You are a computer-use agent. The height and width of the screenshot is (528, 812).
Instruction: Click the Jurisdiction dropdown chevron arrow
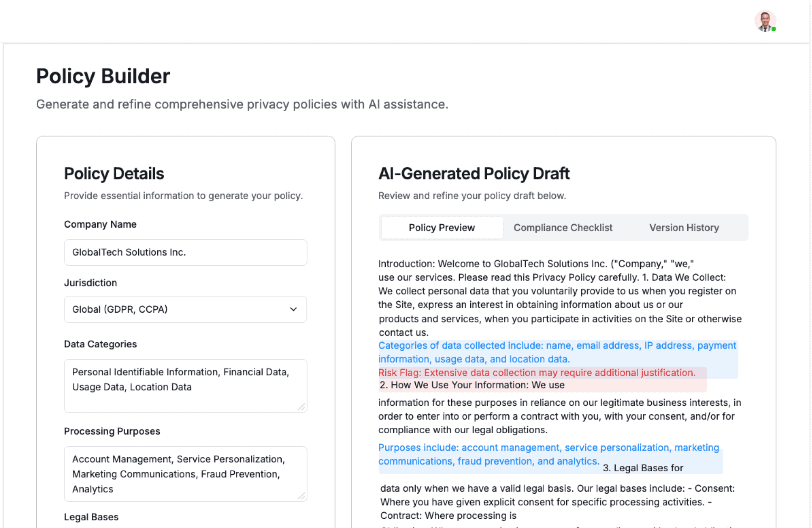click(x=293, y=309)
